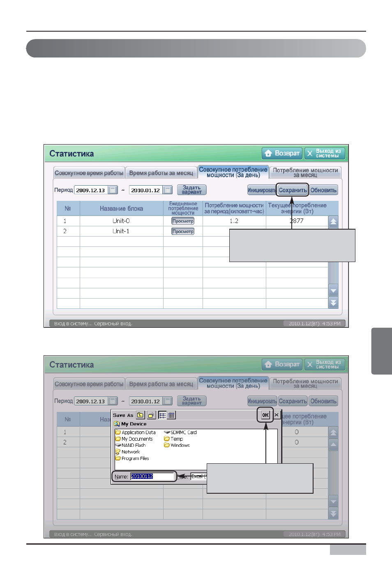Viewport: 392px width, 575px height.
Task: Open start-date calendar icon in lower screenshot
Action: (x=113, y=401)
